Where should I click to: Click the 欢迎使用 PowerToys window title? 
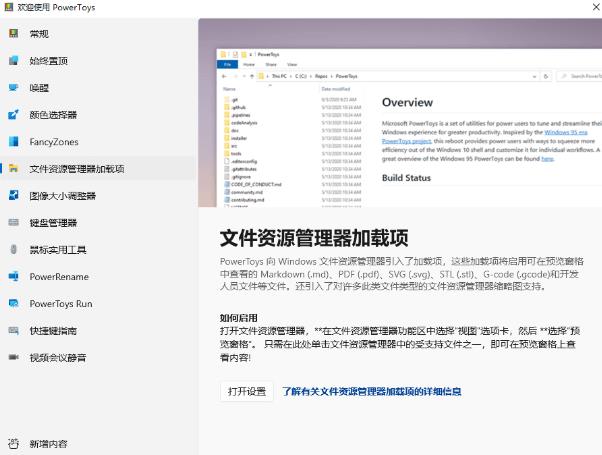[56, 7]
